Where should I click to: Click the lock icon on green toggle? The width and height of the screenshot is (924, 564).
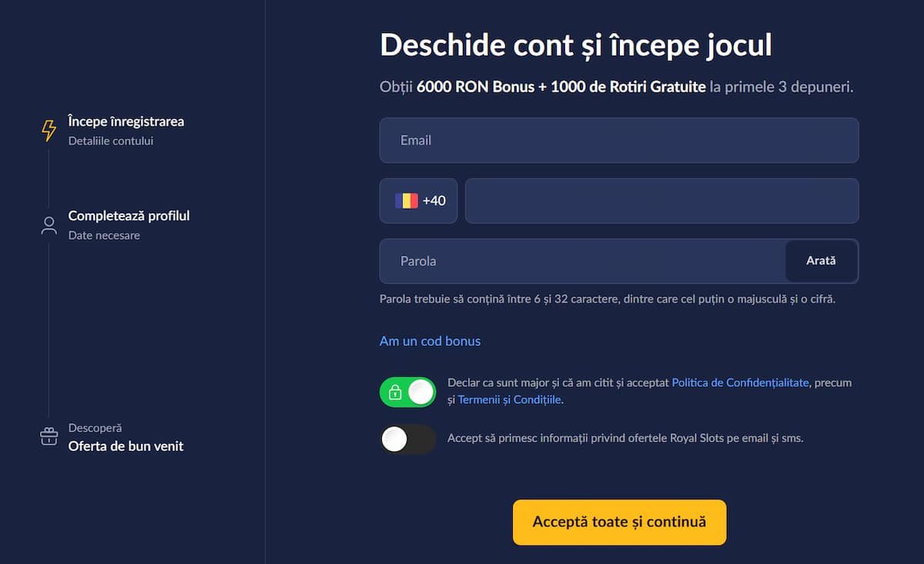point(395,393)
